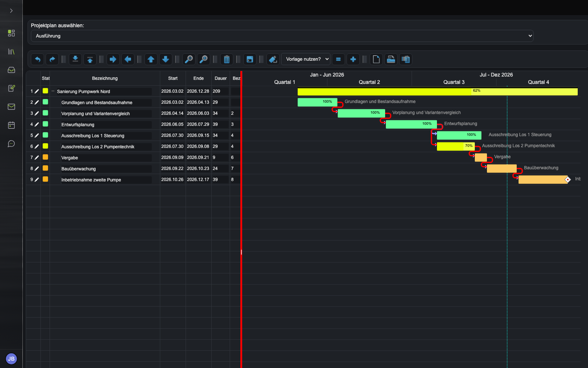588x368 pixels.
Task: Delete the selected task with the trash icon
Action: [x=227, y=59]
